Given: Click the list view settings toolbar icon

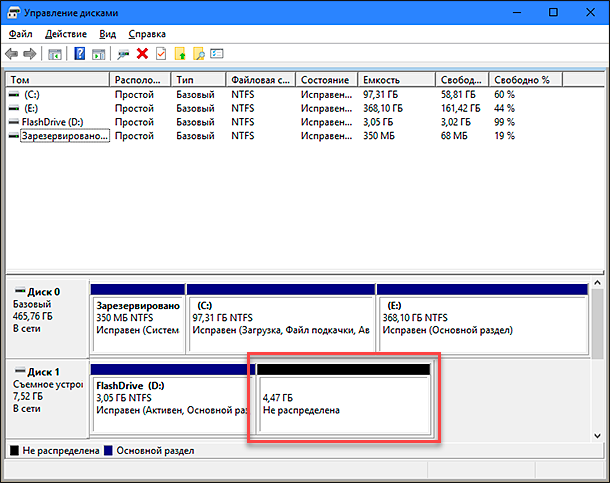Looking at the screenshot, I should click(x=217, y=53).
